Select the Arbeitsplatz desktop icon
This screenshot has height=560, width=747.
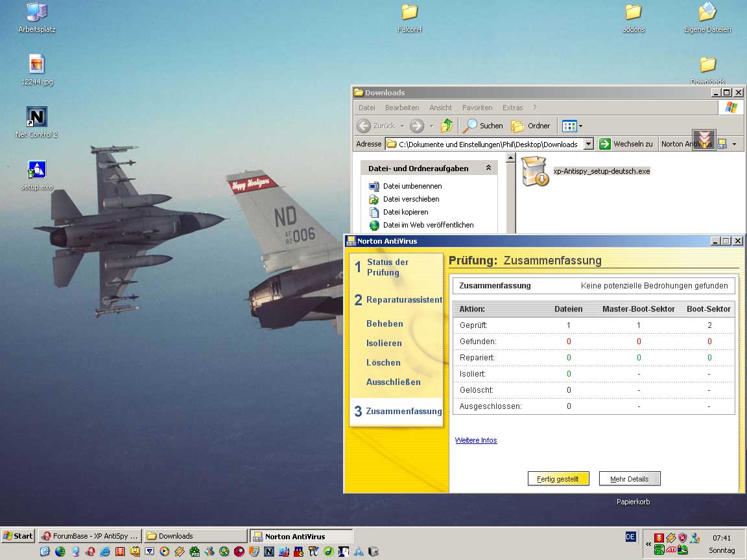(37, 18)
